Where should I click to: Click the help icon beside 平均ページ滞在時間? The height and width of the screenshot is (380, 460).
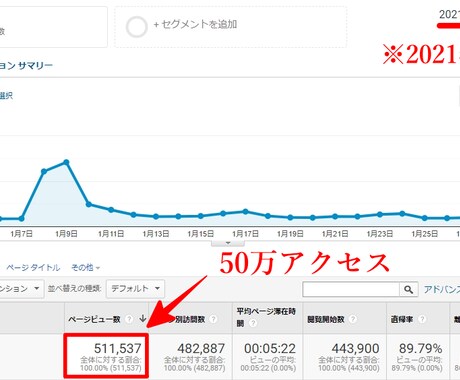coord(253,323)
